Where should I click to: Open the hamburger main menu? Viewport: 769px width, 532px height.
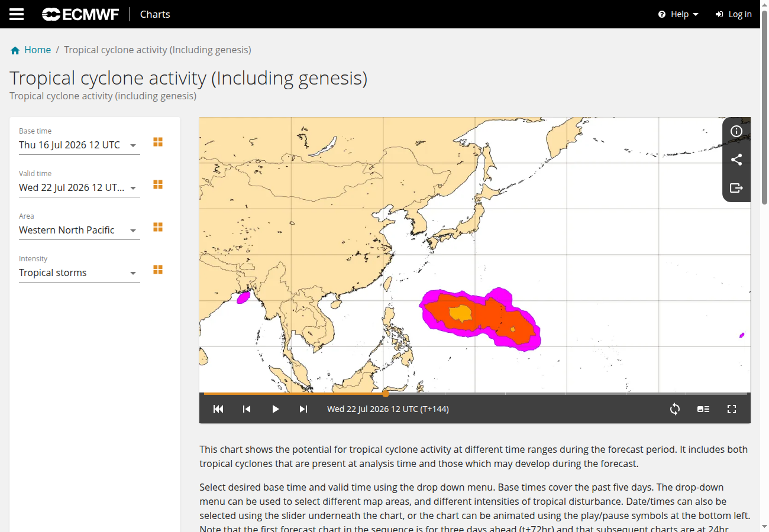click(17, 14)
